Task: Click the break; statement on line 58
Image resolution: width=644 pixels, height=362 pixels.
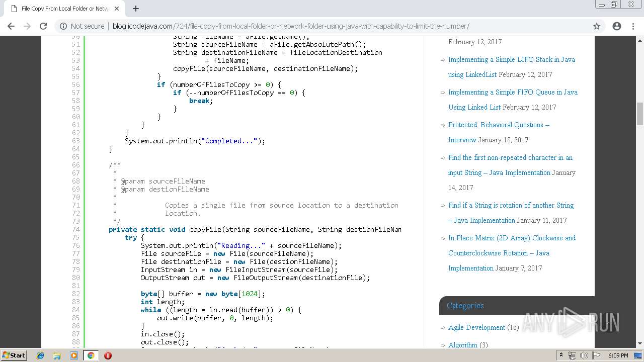Action: tap(201, 101)
